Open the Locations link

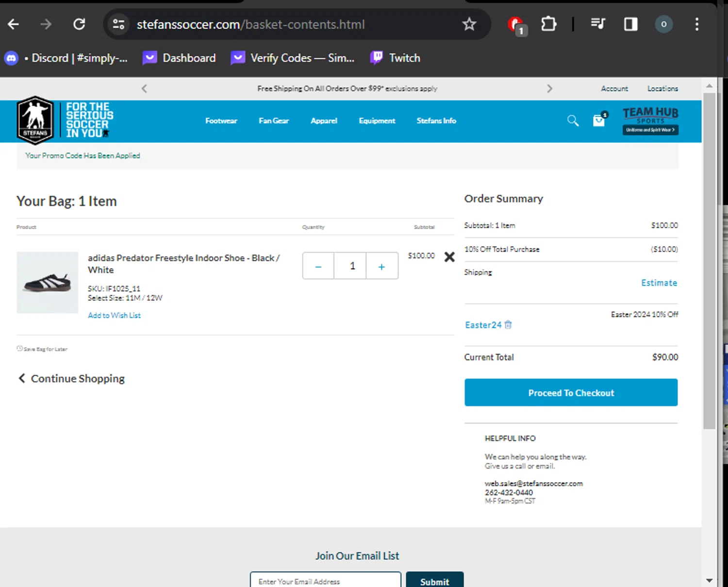tap(662, 88)
